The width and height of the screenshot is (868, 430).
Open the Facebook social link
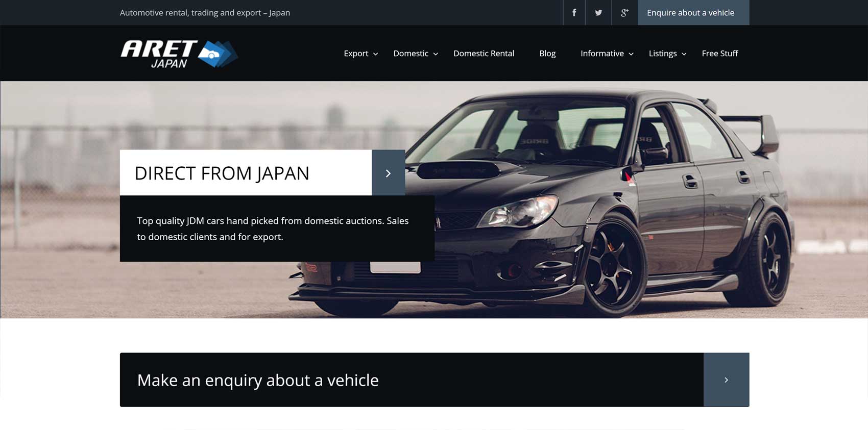[574, 13]
